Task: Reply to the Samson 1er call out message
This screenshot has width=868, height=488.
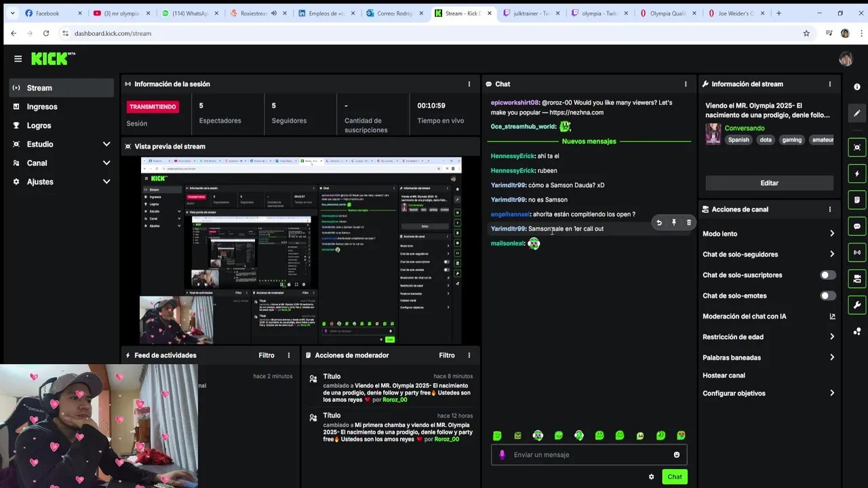Action: [x=658, y=222]
